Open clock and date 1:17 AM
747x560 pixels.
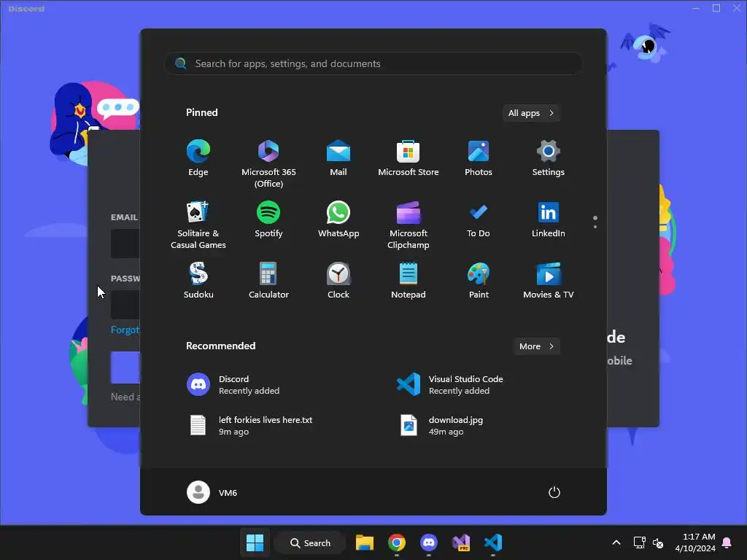click(695, 542)
